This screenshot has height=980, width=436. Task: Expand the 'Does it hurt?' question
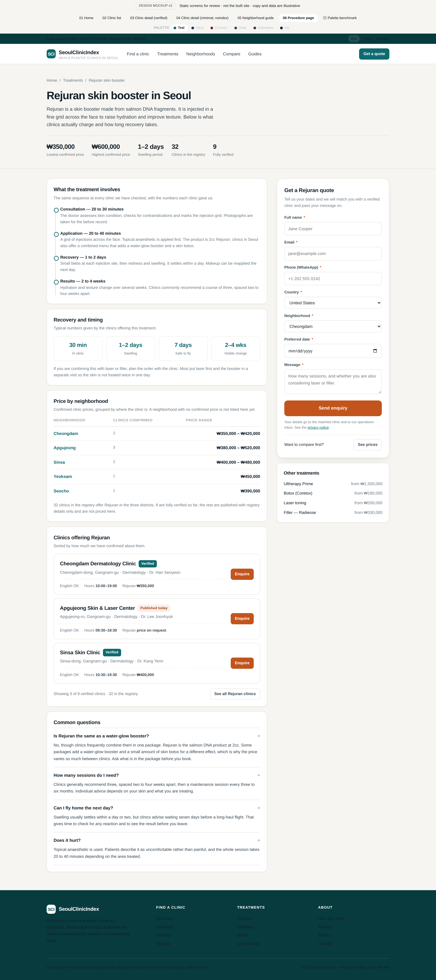pos(157,840)
